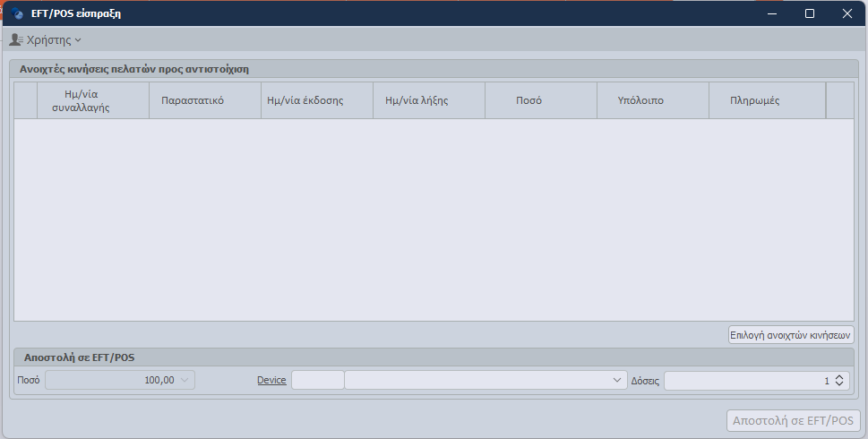Image resolution: width=868 pixels, height=439 pixels.
Task: Click the Device code input box
Action: point(318,380)
